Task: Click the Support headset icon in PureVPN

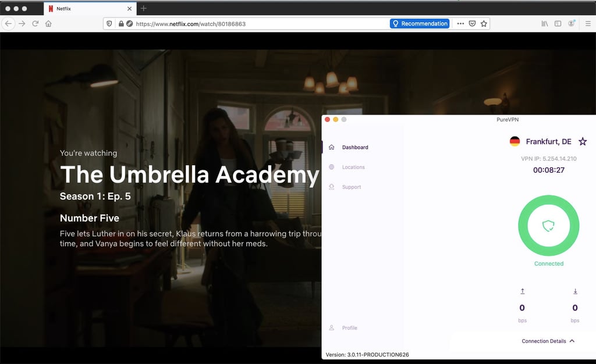Action: pos(331,187)
